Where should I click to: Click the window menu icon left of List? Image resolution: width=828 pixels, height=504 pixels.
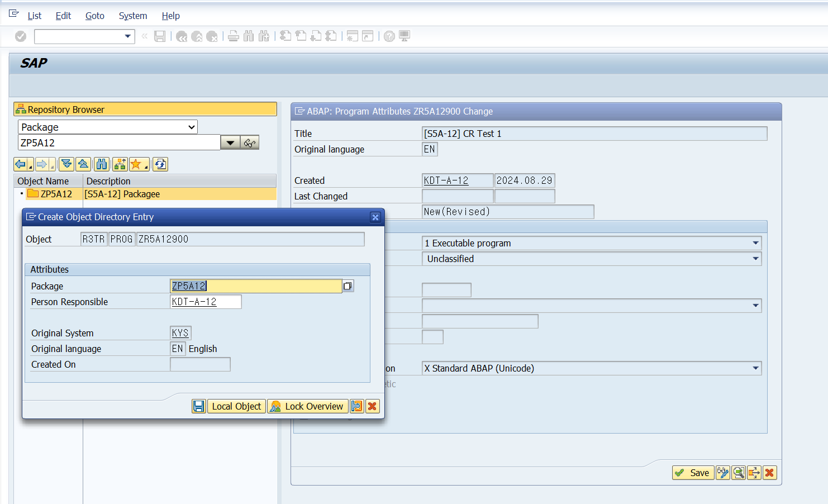pos(14,13)
